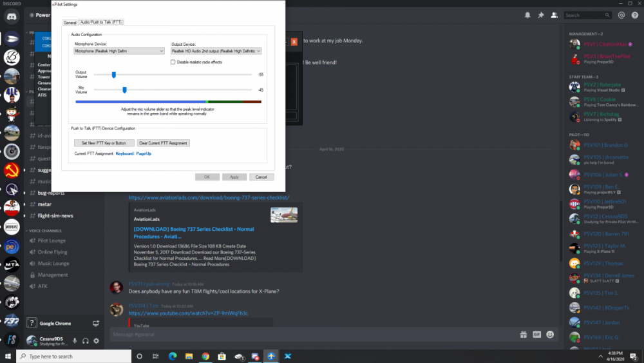The width and height of the screenshot is (644, 363).
Task: Open member PSV129 | Thomas
Action: point(605,264)
